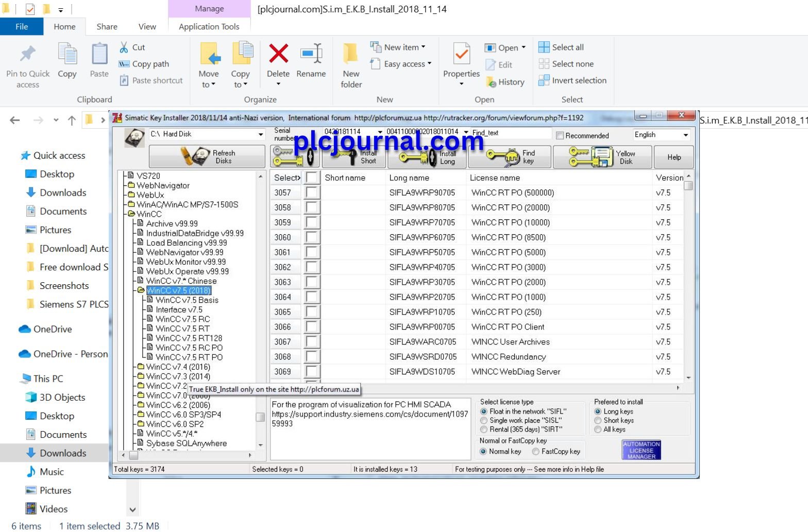Click the Yellow Disk button
808x532 pixels.
pos(602,157)
